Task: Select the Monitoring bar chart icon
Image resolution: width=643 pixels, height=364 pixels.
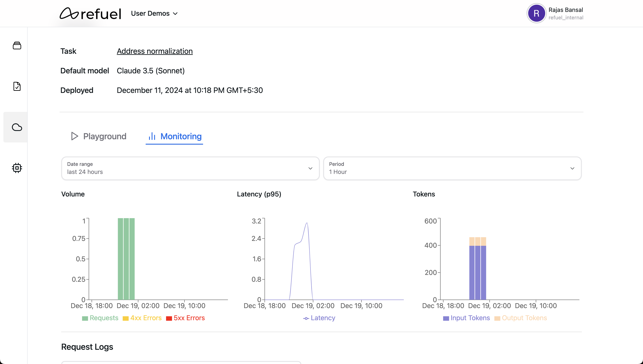Action: [x=153, y=136]
